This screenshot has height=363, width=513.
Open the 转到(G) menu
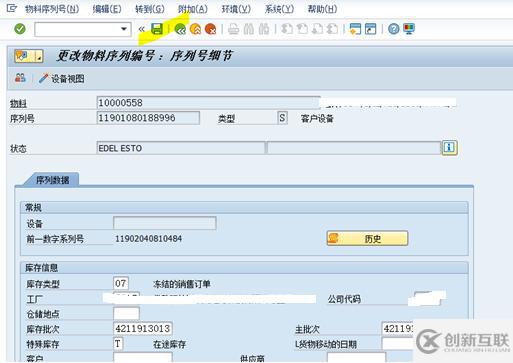150,9
